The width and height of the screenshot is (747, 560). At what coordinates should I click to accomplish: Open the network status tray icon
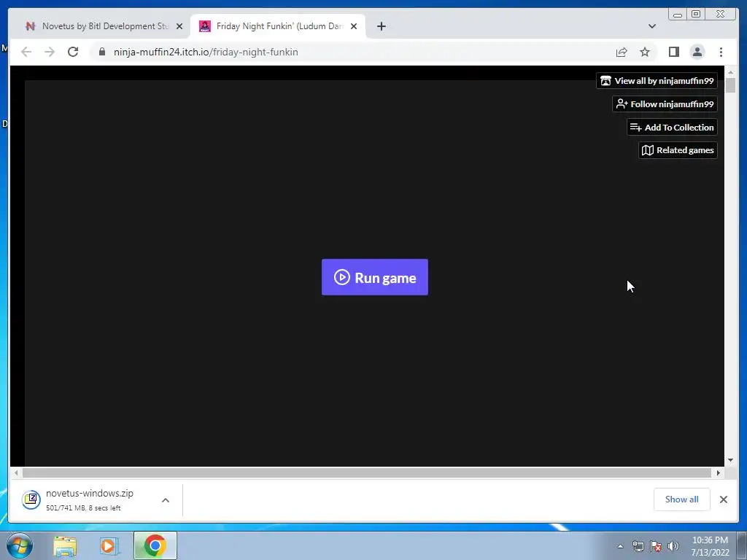click(638, 546)
